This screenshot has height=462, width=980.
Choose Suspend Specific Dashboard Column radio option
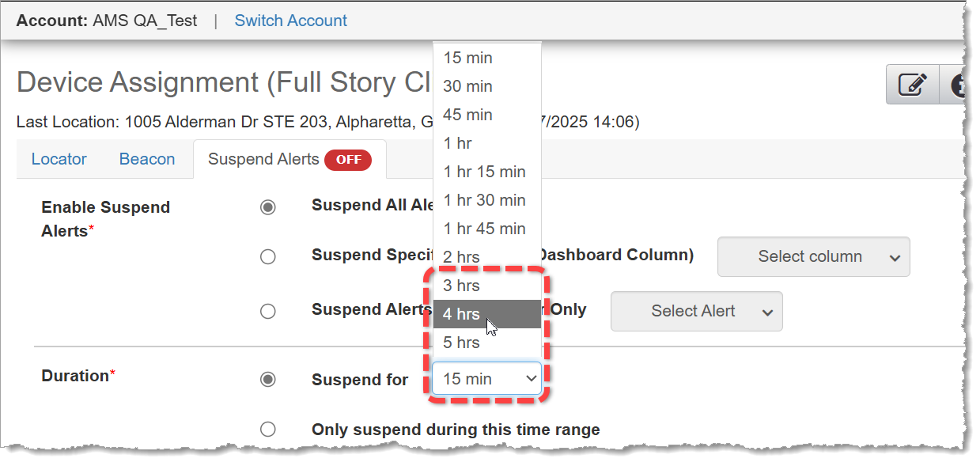tap(268, 256)
